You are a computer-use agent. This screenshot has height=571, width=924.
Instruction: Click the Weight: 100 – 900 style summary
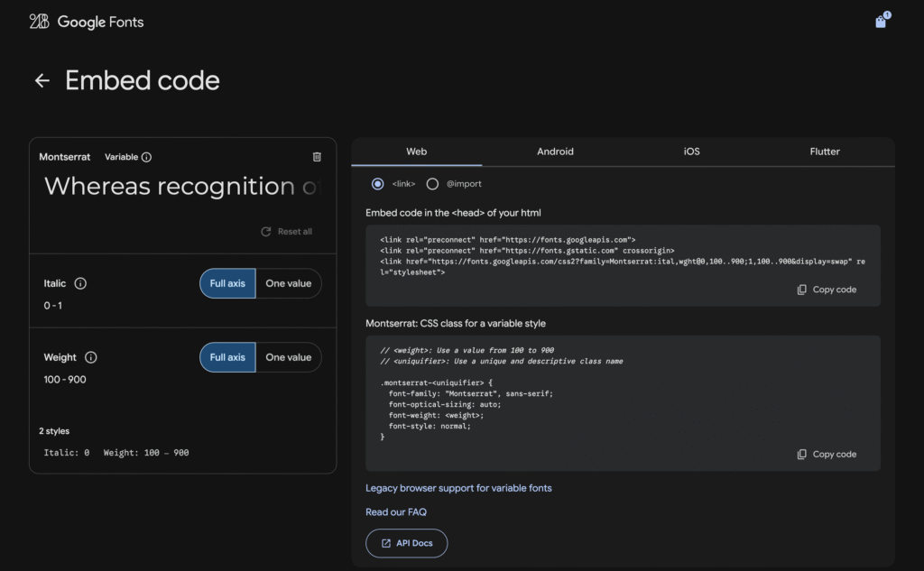click(146, 453)
